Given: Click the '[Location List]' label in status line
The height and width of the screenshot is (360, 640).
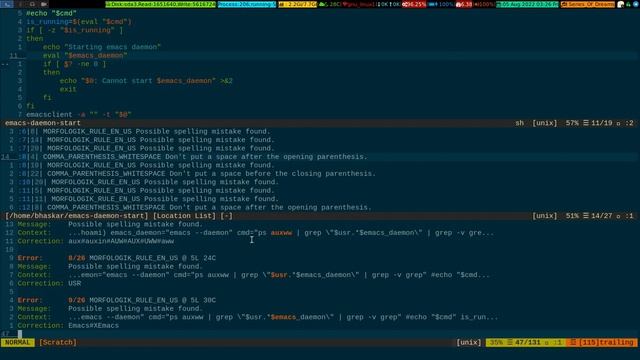Looking at the screenshot, I should click(x=184, y=216).
